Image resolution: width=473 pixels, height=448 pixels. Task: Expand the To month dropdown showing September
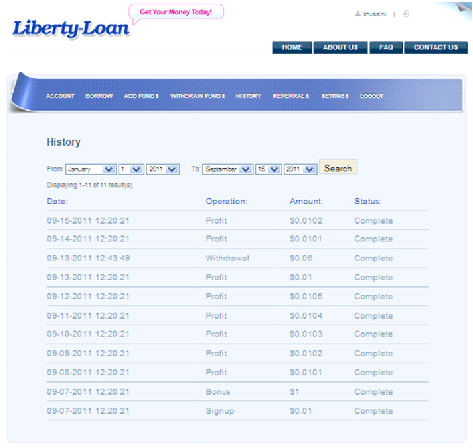click(228, 169)
